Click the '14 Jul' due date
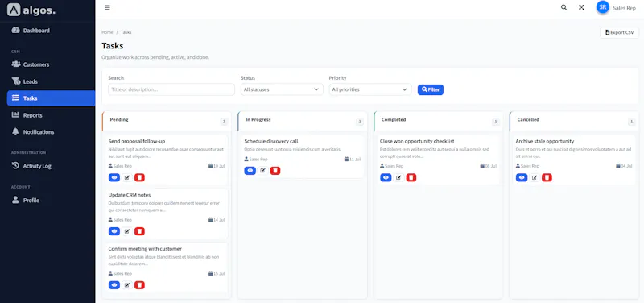 coord(217,220)
